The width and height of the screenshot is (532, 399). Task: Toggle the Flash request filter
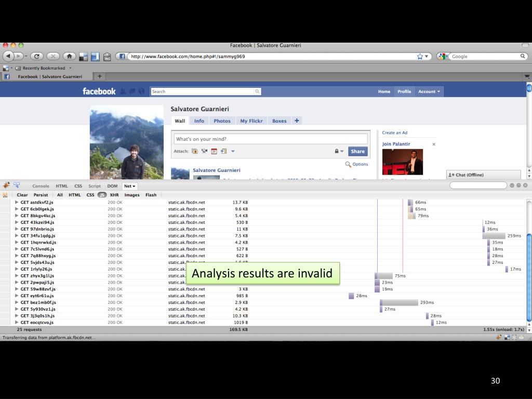pos(151,195)
